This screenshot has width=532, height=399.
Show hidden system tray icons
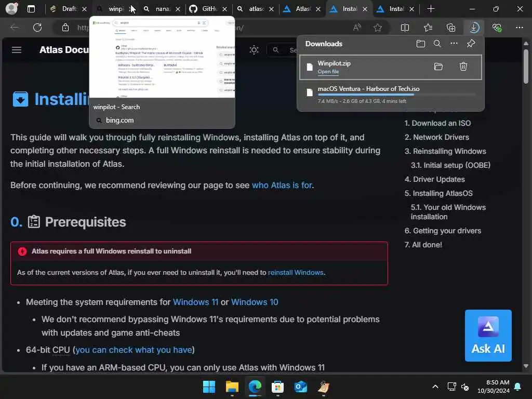[435, 387]
